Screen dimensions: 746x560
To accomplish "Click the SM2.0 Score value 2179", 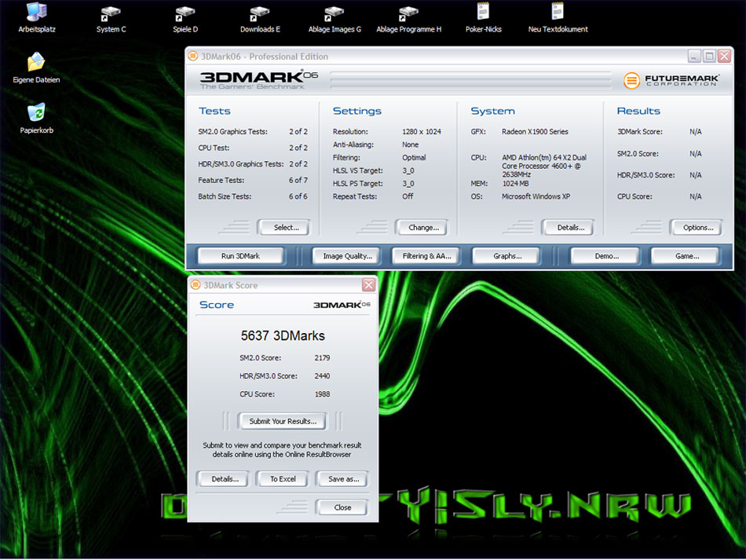I will click(322, 358).
